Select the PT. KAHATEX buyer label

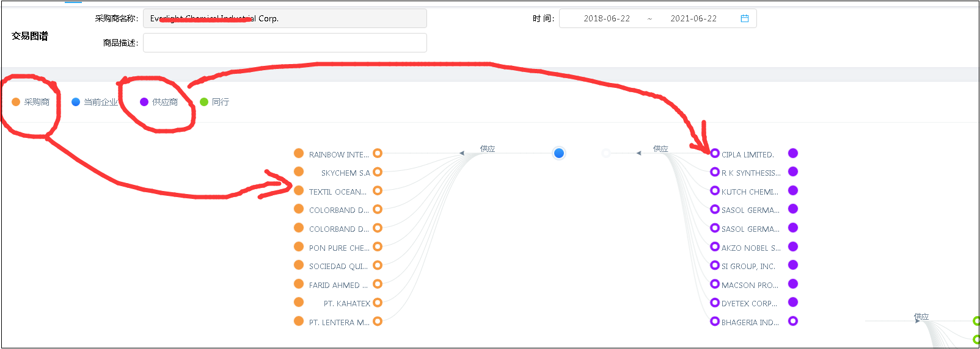point(347,304)
